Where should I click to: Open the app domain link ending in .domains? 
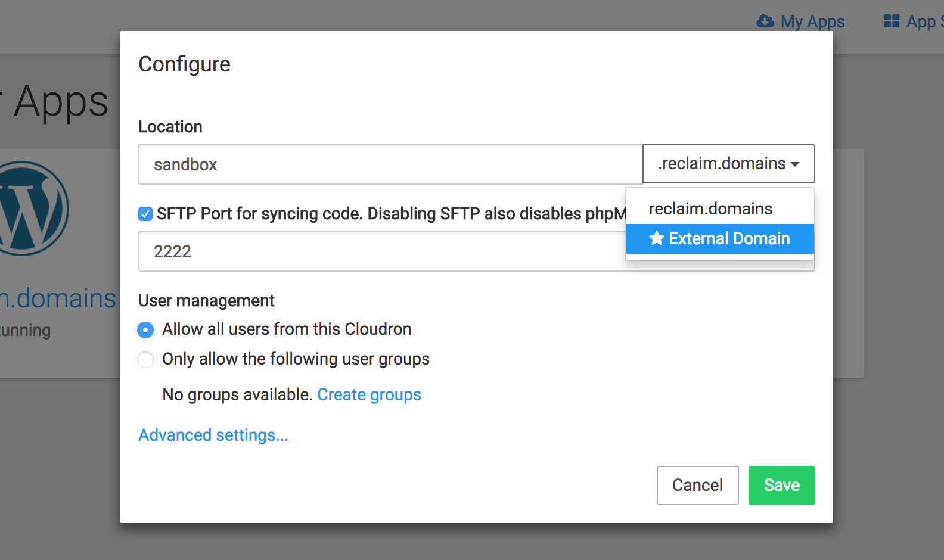(58, 298)
